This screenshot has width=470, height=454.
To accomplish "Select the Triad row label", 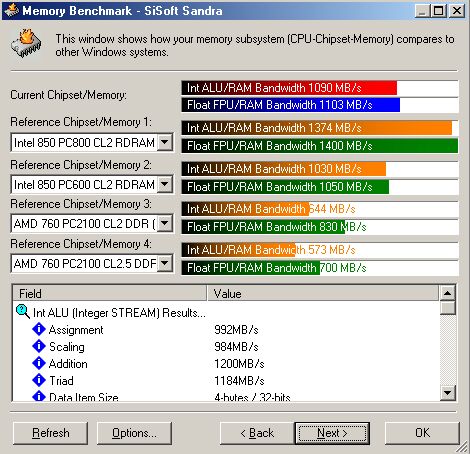I will [x=61, y=381].
